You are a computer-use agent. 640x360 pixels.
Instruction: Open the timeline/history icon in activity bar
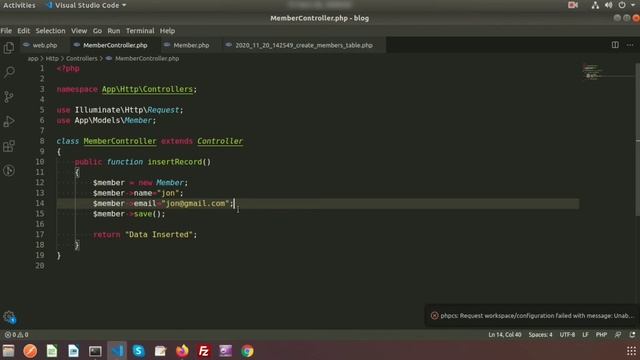9,170
